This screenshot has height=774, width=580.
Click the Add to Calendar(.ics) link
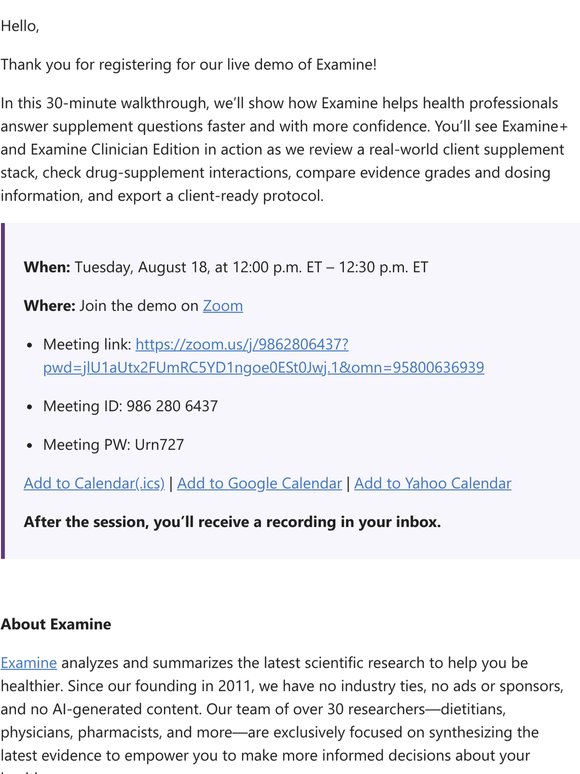tap(94, 483)
